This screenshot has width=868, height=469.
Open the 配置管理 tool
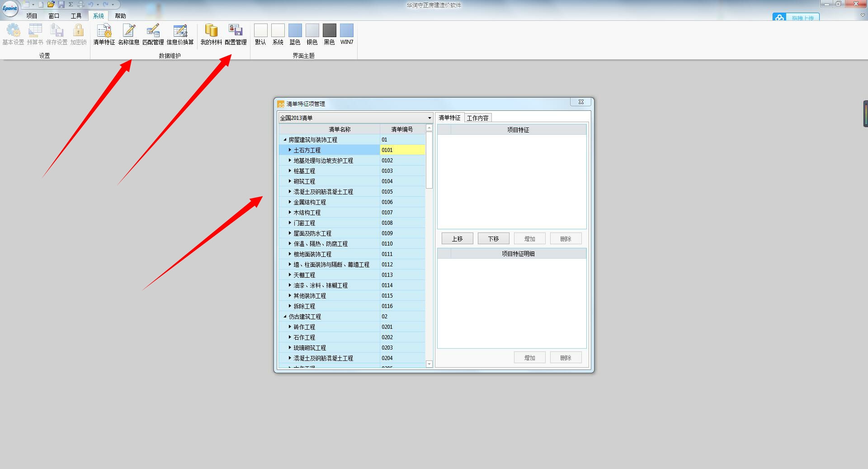(236, 34)
